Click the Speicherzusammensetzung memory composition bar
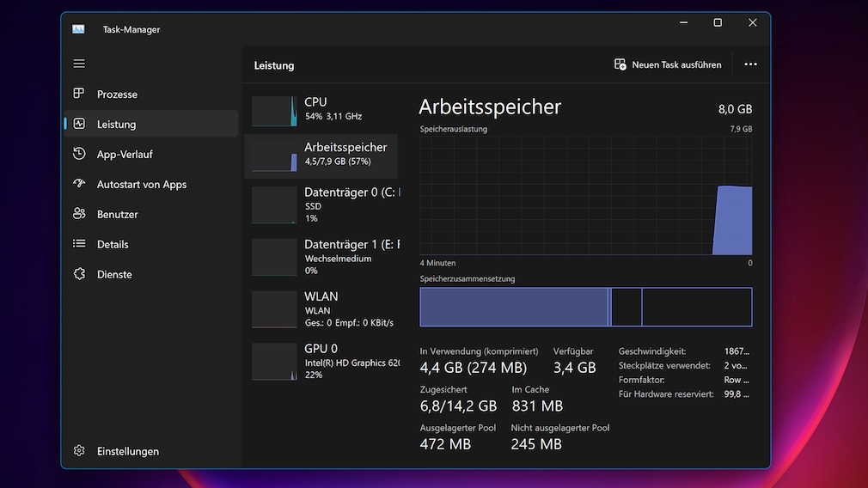This screenshot has width=868, height=488. point(585,307)
